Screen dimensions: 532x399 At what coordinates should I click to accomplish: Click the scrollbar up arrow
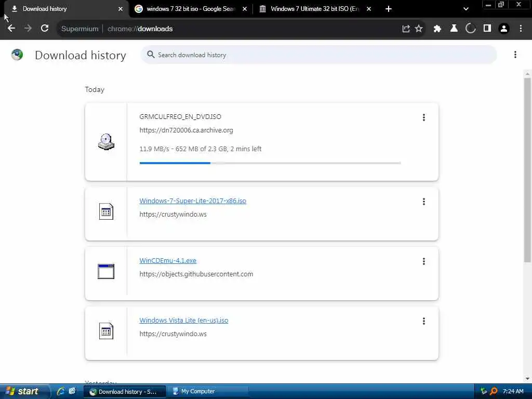pos(527,74)
